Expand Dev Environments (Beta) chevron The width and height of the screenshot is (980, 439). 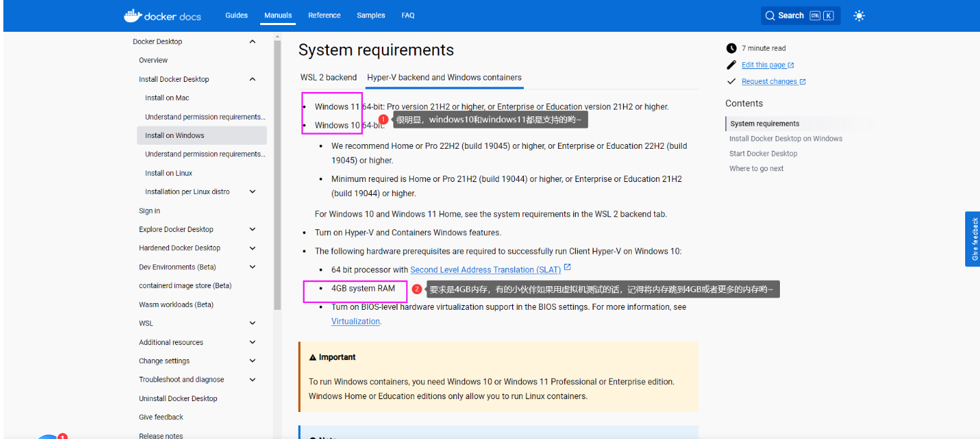(x=252, y=267)
